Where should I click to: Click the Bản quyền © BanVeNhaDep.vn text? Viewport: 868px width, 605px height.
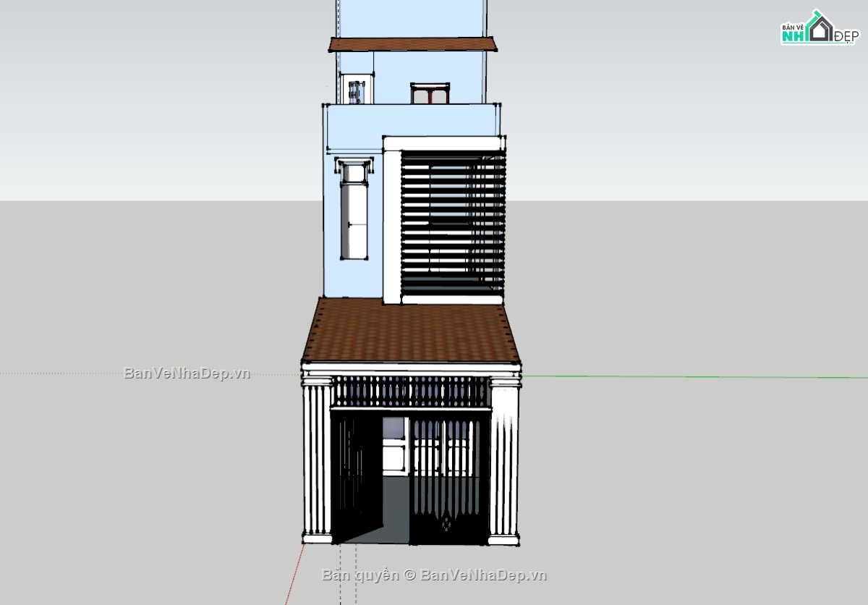tap(434, 575)
